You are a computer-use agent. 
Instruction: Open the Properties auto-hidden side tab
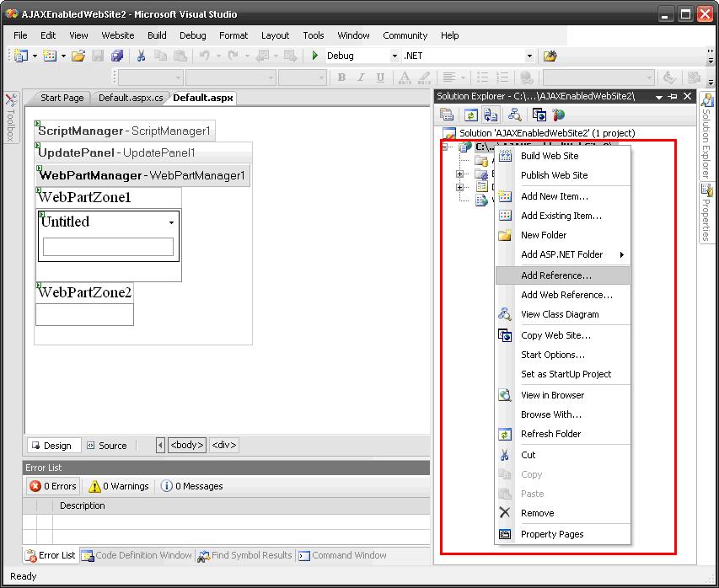pyautogui.click(x=706, y=212)
